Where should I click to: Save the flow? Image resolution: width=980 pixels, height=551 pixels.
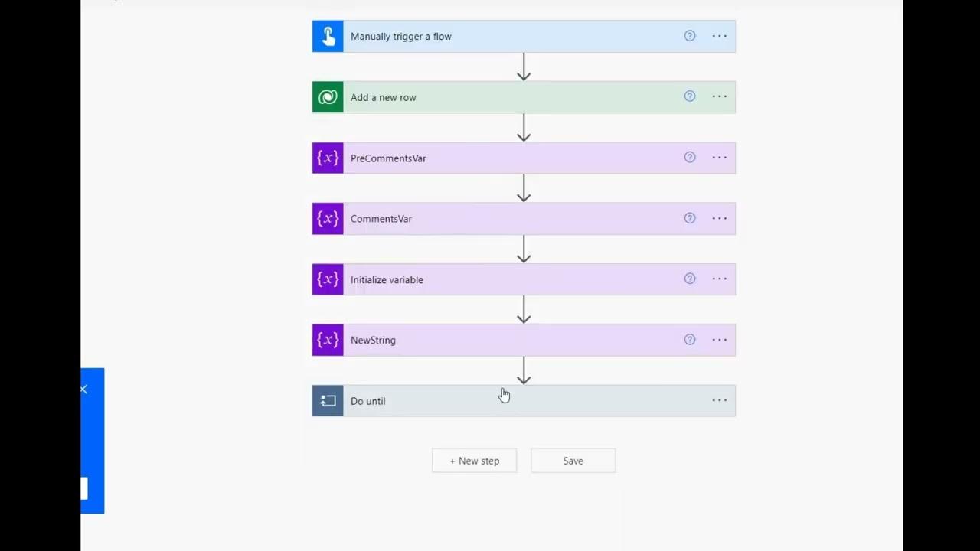[x=573, y=461]
